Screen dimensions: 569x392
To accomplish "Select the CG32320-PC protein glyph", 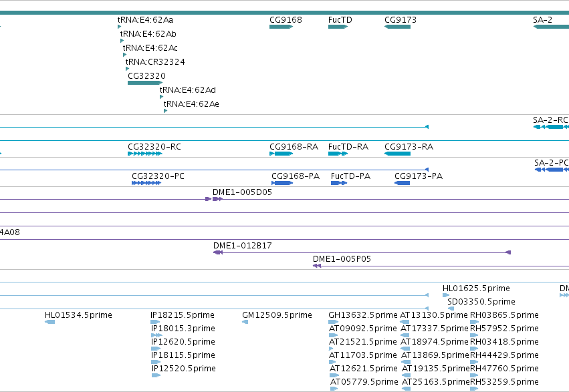I will click(x=146, y=183).
